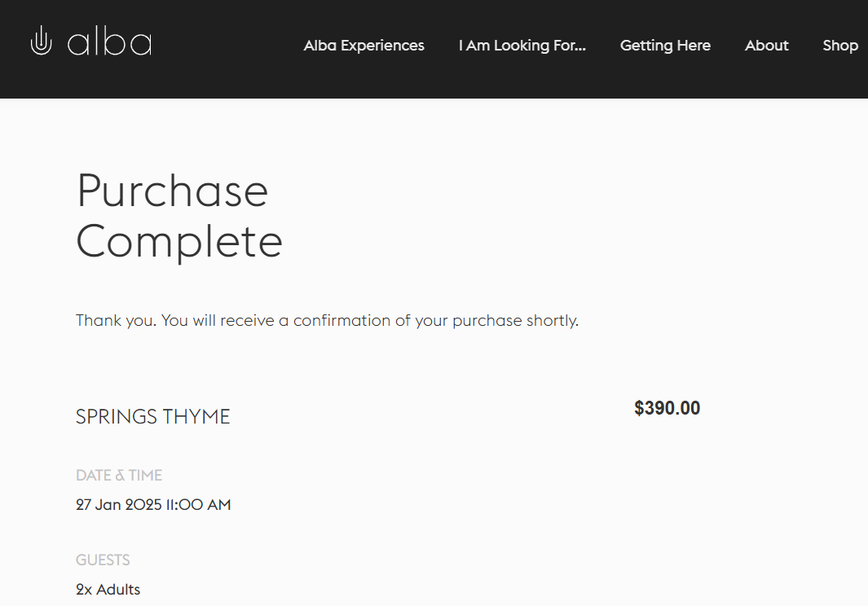Viewport: 868px width, 606px height.
Task: Click the GUESTS label
Action: click(103, 560)
